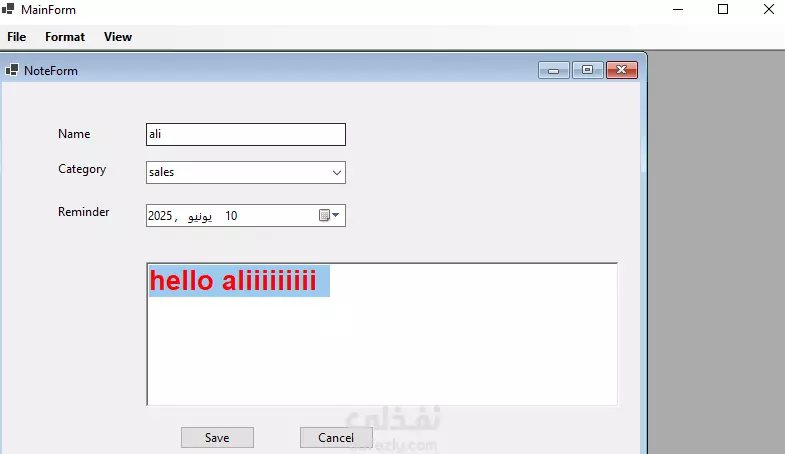
Task: Maximize the MainForm window
Action: pyautogui.click(x=723, y=10)
